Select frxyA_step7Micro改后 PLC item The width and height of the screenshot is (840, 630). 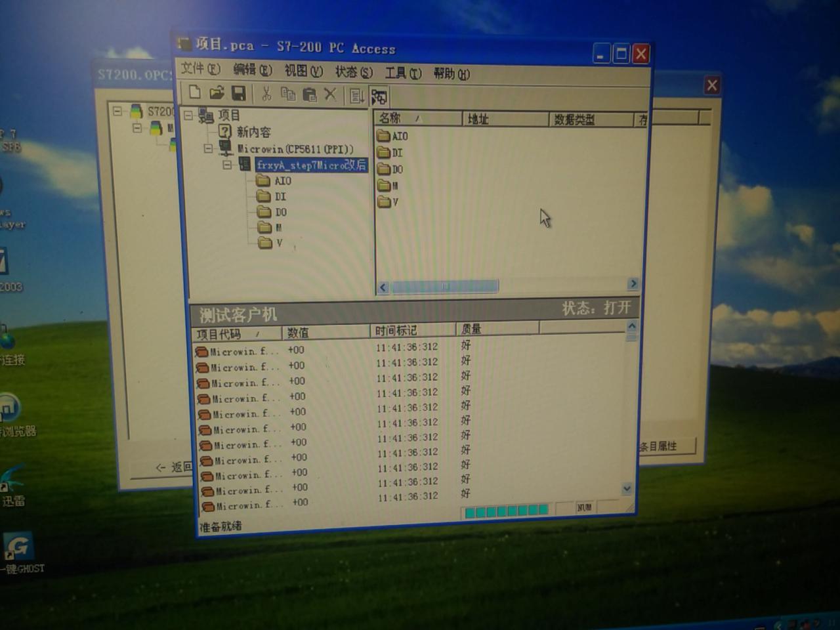pyautogui.click(x=311, y=165)
